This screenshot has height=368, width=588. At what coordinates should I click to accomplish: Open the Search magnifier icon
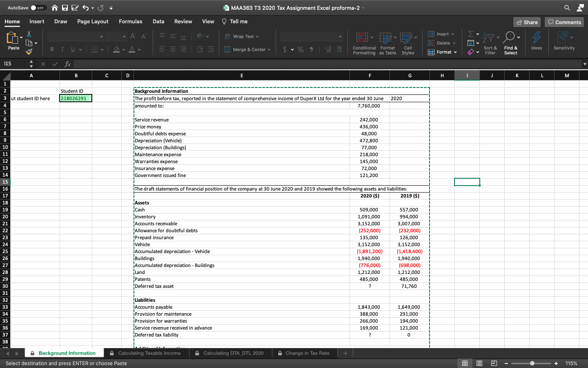tap(567, 8)
